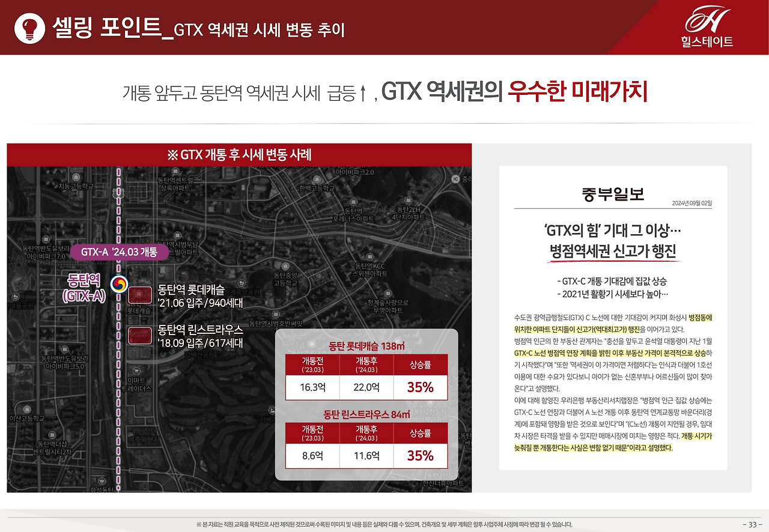Click 35% in the 린스트라우스 table
769x532 pixels.
[421, 456]
